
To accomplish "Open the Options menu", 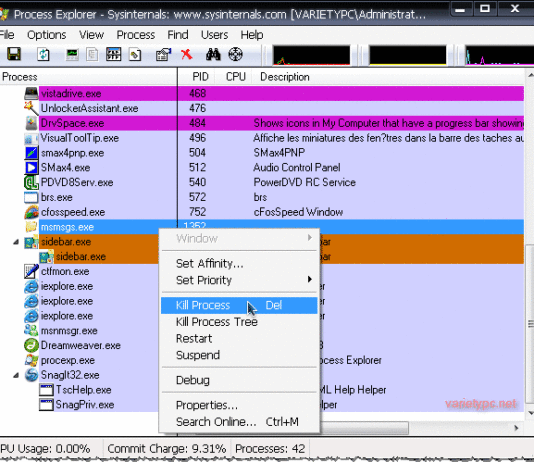I will click(47, 35).
